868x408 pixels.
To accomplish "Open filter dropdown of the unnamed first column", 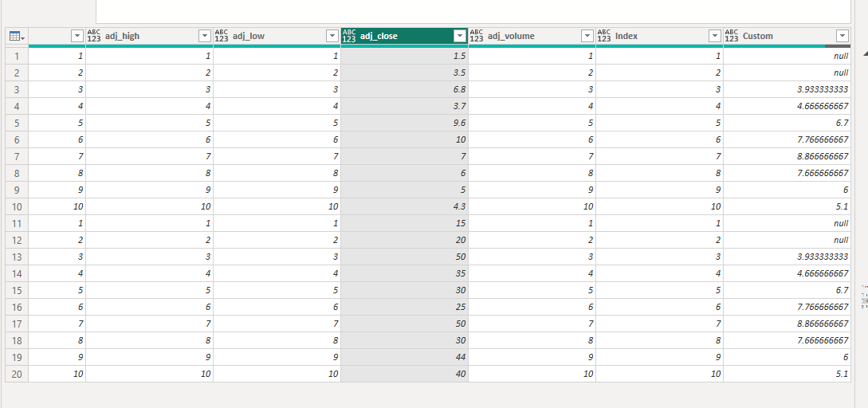I will (x=77, y=36).
